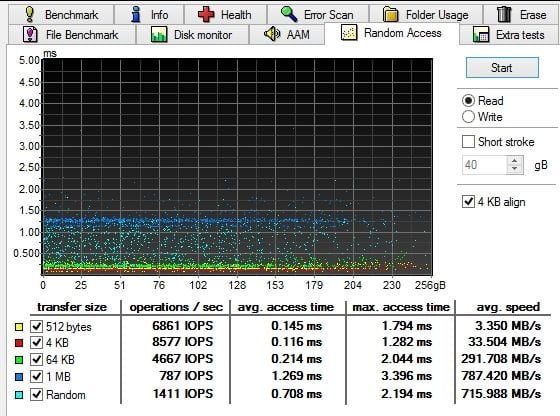
Task: Click the Benchmark lightbulb icon
Action: pyautogui.click(x=30, y=14)
